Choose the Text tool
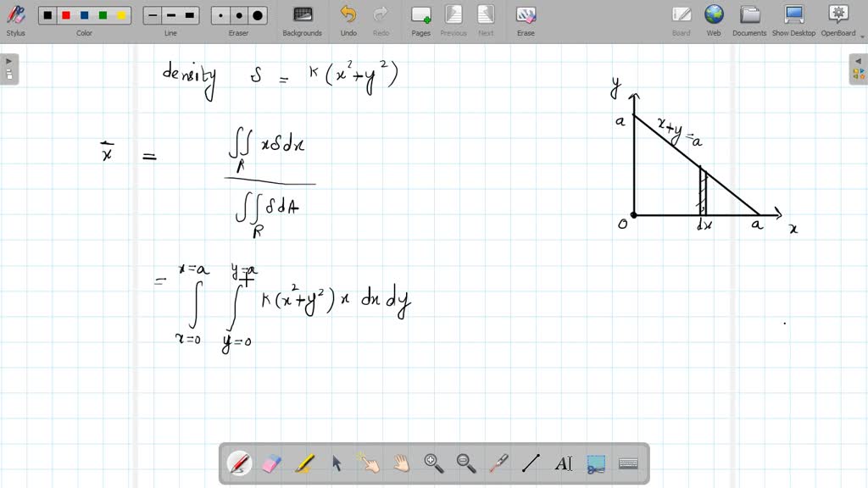Screen dimensions: 868x488 tap(564, 463)
